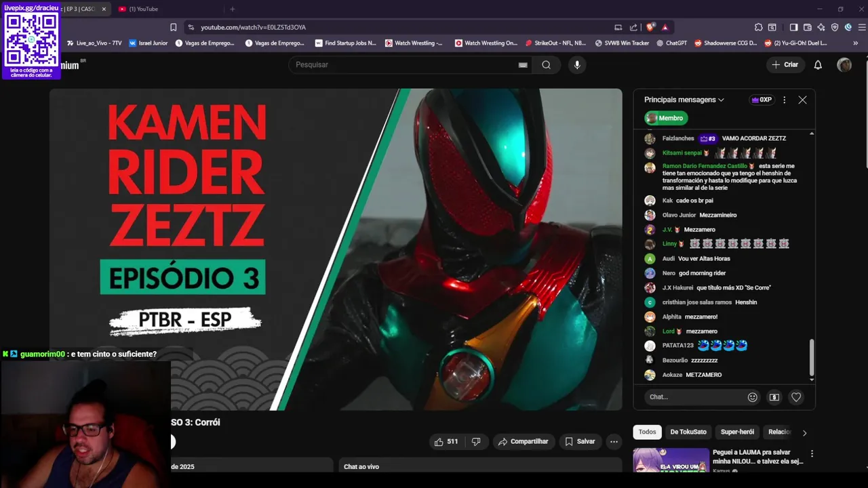Open Israel Junior bookmark

click(147, 43)
